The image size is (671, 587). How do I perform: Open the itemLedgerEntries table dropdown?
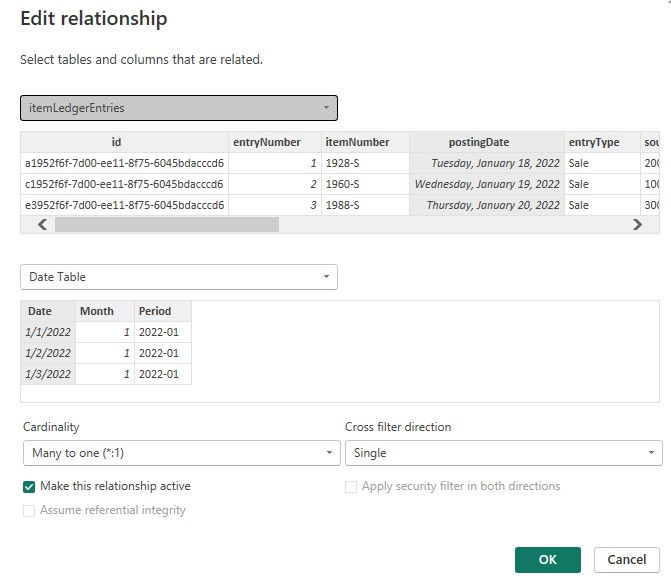coord(179,108)
